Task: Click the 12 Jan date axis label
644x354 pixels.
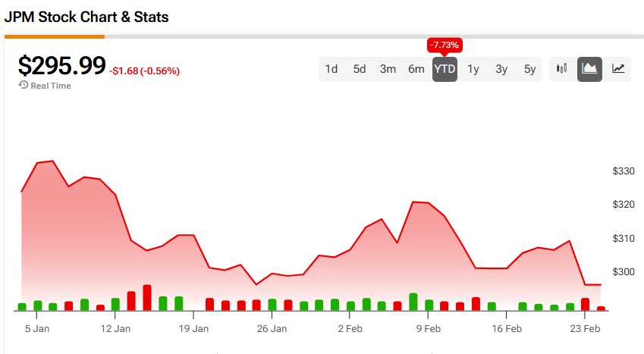Action: click(x=115, y=328)
